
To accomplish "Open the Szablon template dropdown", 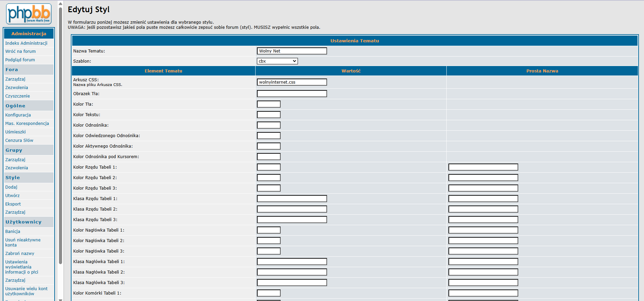I will click(x=277, y=61).
